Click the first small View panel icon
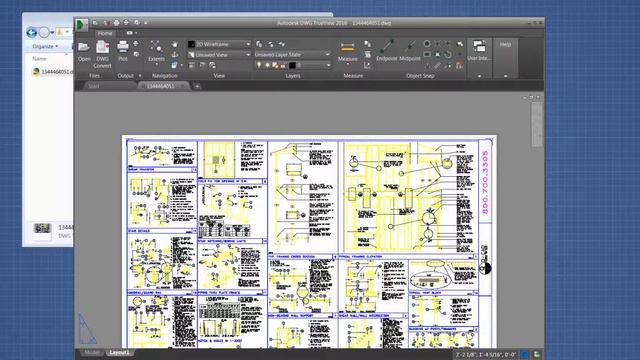Image resolution: width=640 pixels, height=360 pixels. click(191, 65)
